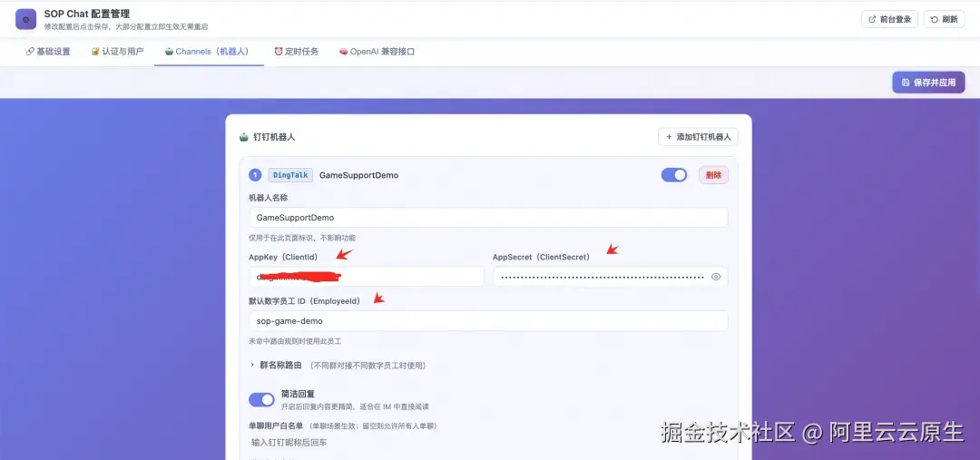The height and width of the screenshot is (460, 980).
Task: Click the robot icon beside 钉钉机器人 heading
Action: point(244,137)
